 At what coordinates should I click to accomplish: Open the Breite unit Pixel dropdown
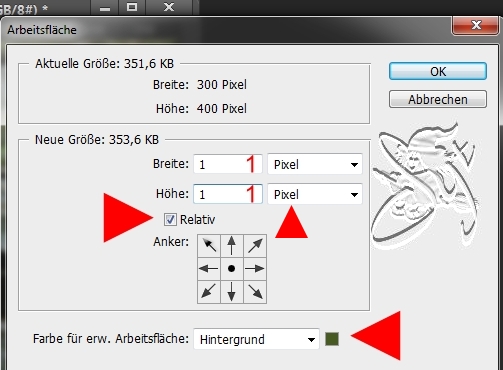pos(315,164)
